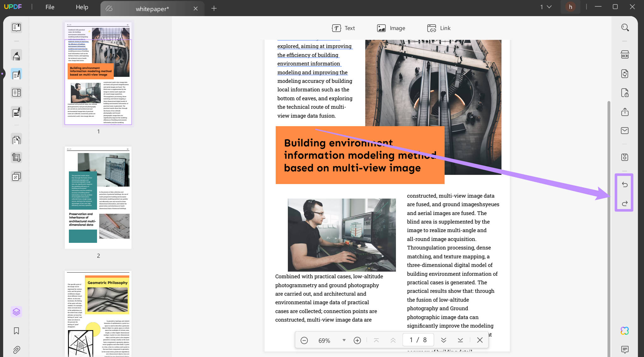
Task: Click the orange heading text box
Action: 360,155
